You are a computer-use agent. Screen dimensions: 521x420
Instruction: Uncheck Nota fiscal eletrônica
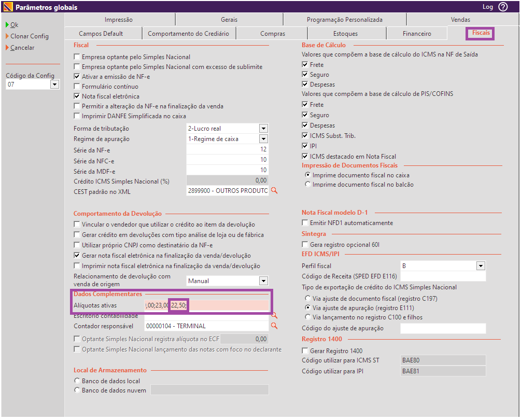click(x=77, y=96)
